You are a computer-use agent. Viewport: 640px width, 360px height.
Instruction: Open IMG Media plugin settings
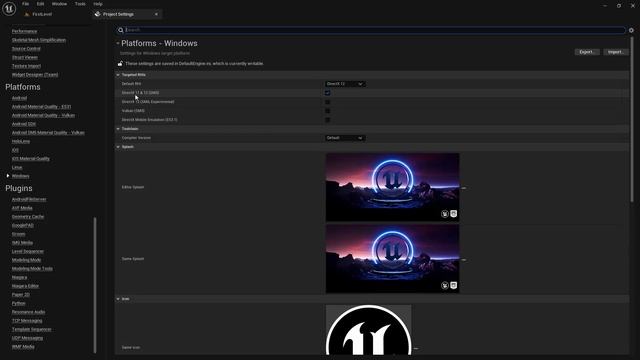click(22, 243)
